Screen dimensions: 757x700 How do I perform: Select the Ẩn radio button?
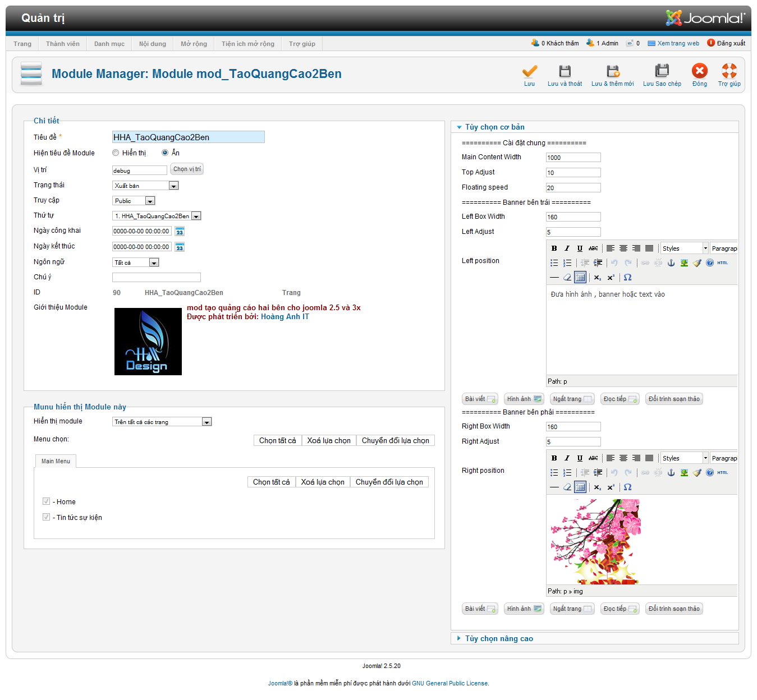(x=165, y=153)
